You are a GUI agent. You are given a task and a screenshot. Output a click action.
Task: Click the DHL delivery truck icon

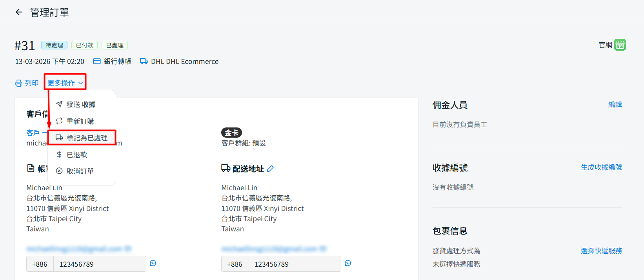(x=144, y=62)
